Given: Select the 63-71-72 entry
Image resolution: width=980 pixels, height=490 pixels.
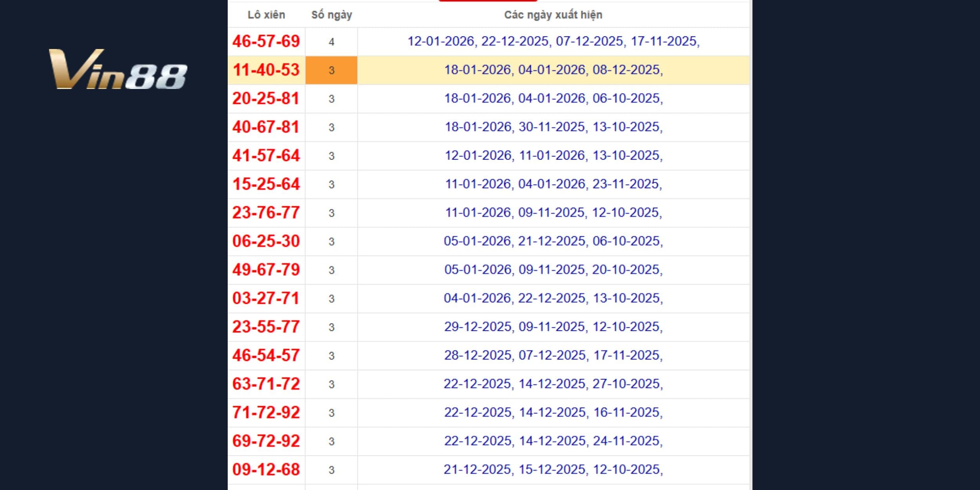Looking at the screenshot, I should (x=266, y=384).
